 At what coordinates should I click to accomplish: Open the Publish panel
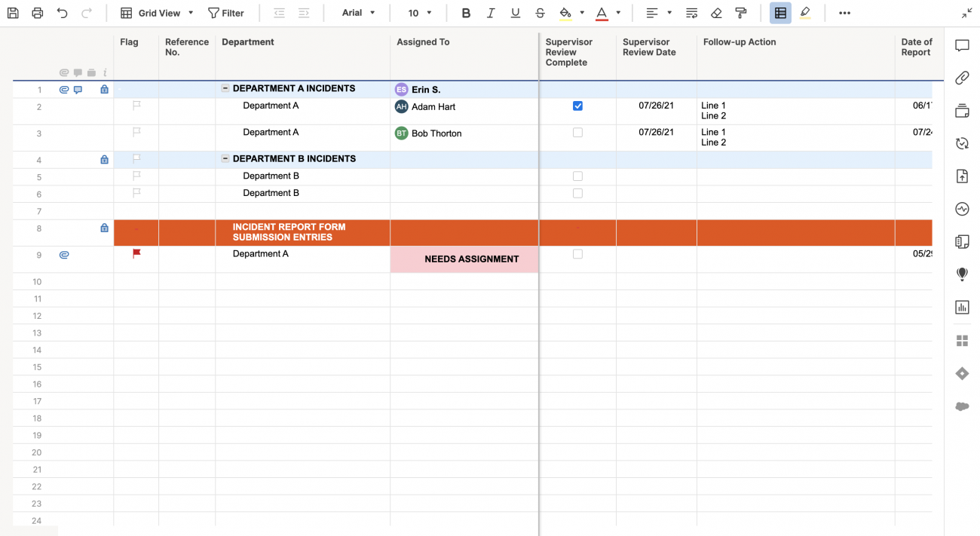(x=962, y=176)
